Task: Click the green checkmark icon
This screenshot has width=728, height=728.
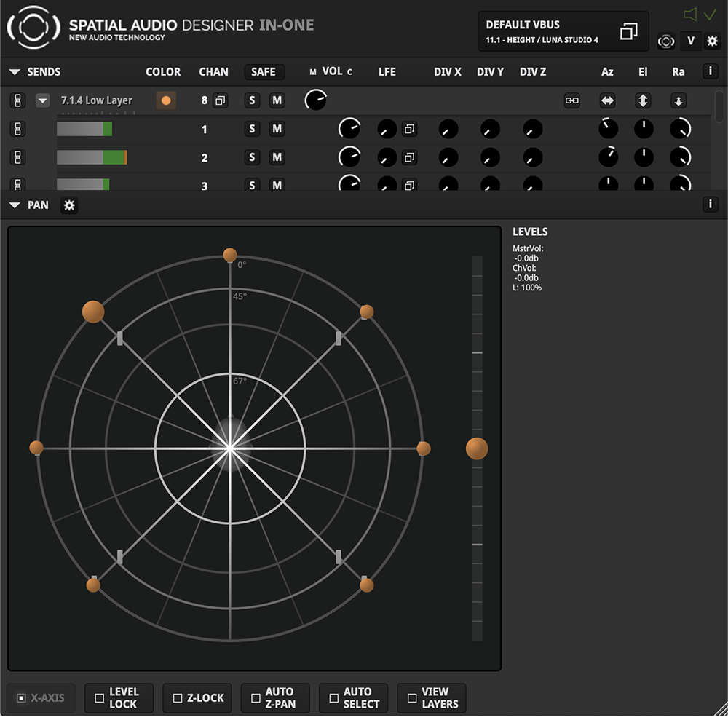Action: tap(710, 15)
